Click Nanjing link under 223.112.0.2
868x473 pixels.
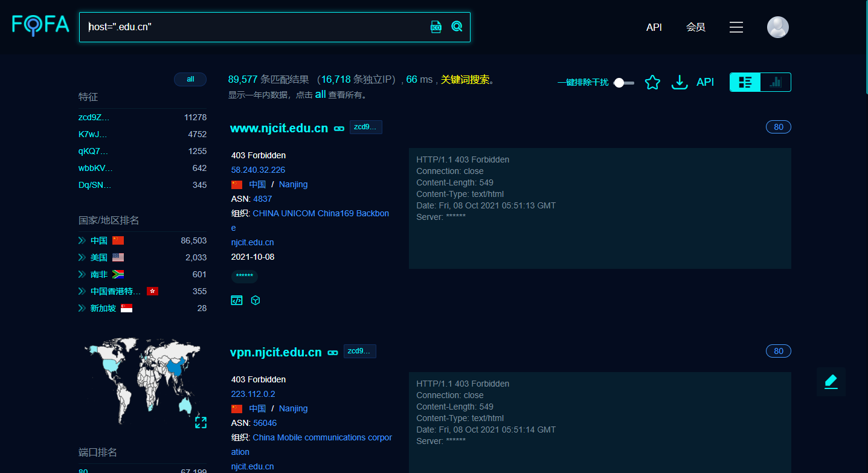click(294, 408)
